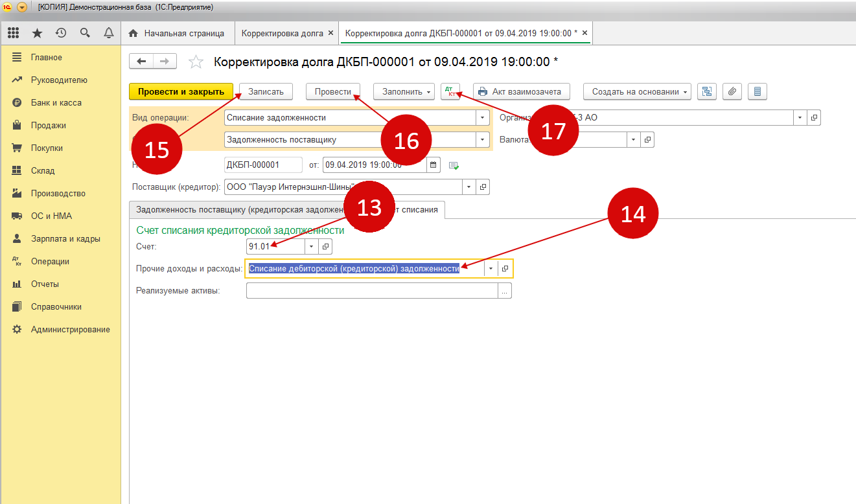Open the Notifications bell icon
Image resolution: width=856 pixels, height=504 pixels.
point(108,33)
